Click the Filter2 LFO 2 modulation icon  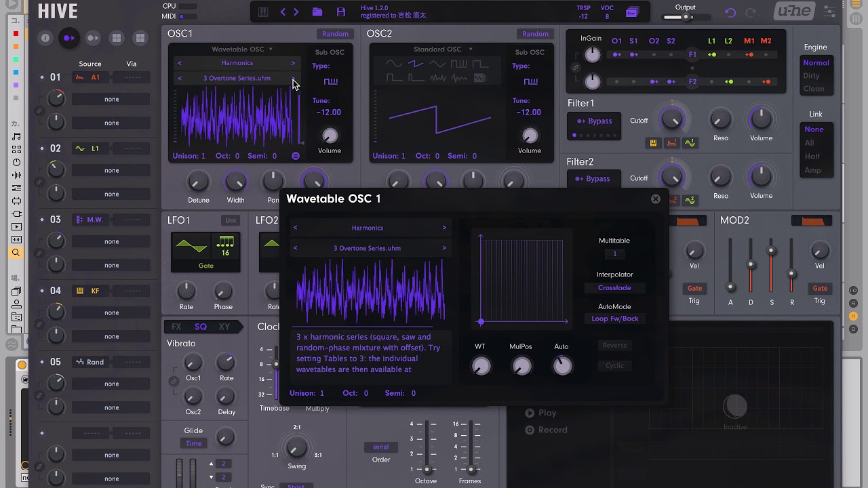click(x=690, y=201)
